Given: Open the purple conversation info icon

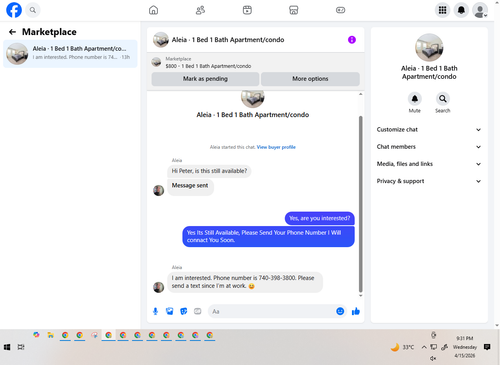Looking at the screenshot, I should (352, 40).
